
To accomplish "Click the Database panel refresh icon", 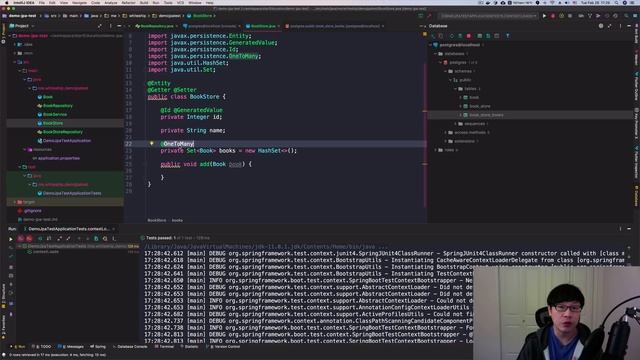I will (x=451, y=36).
